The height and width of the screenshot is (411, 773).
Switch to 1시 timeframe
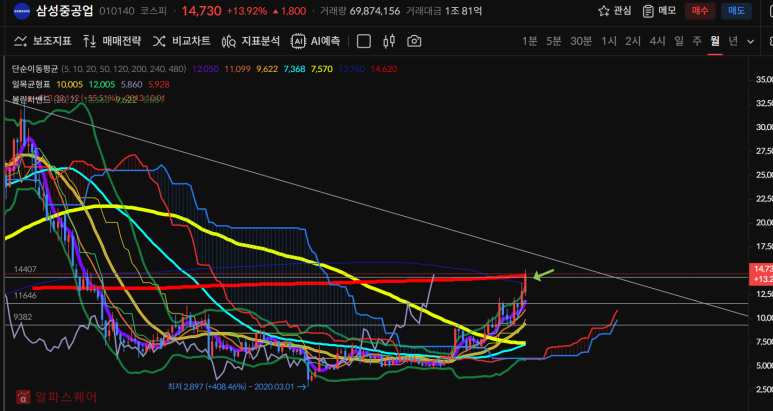pyautogui.click(x=608, y=41)
